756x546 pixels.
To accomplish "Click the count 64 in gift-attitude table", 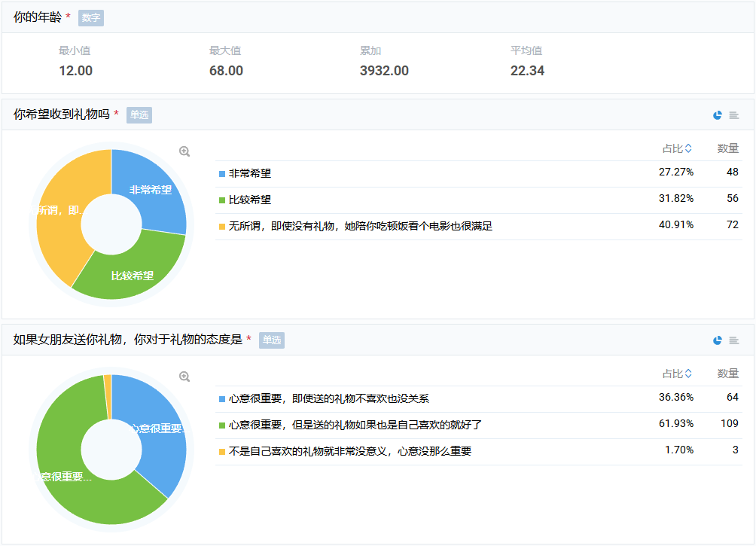I will click(733, 398).
